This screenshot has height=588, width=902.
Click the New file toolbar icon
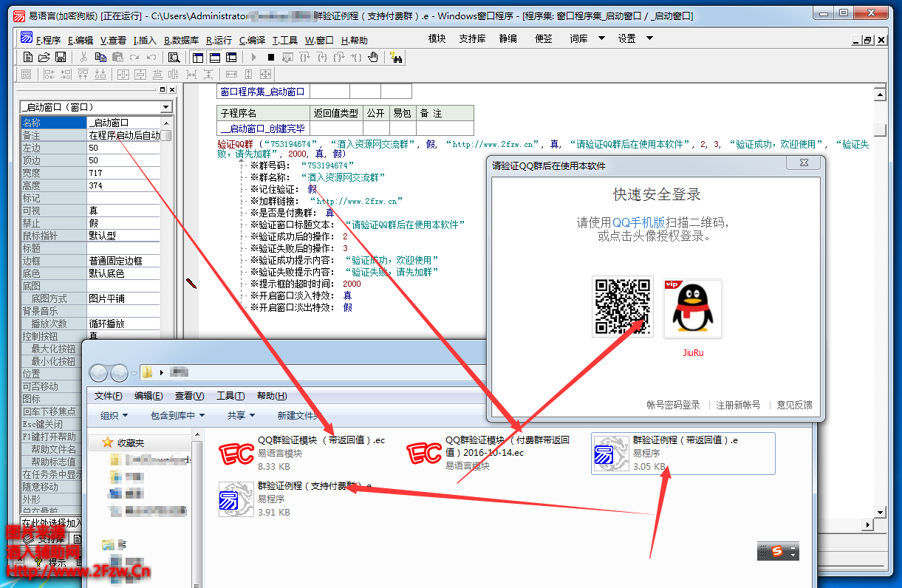click(x=28, y=57)
